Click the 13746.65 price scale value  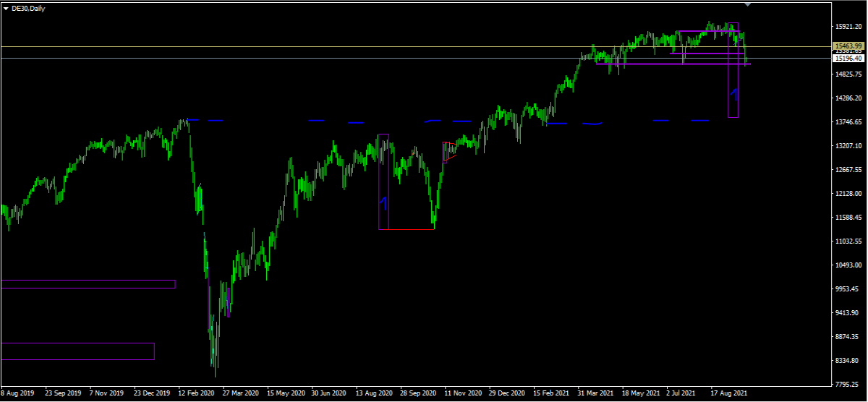point(848,122)
